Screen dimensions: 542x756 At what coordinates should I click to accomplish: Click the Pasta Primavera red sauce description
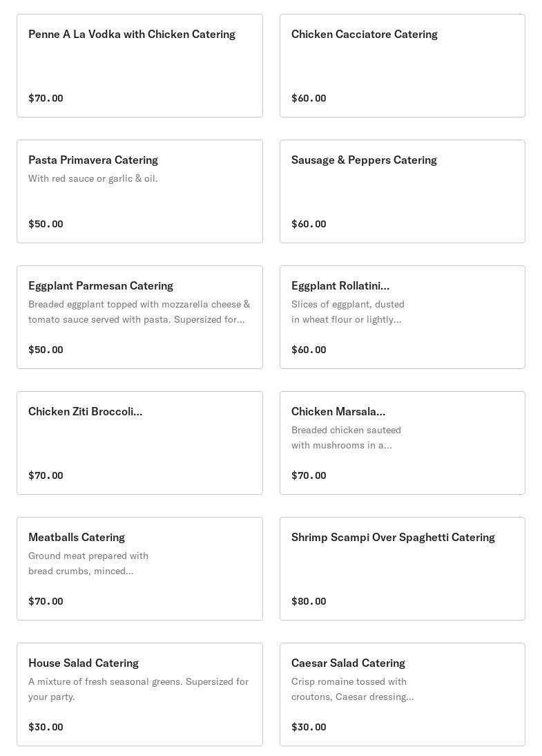(93, 179)
